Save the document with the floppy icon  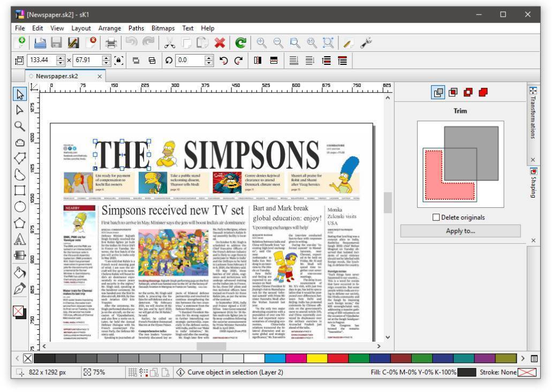point(56,43)
